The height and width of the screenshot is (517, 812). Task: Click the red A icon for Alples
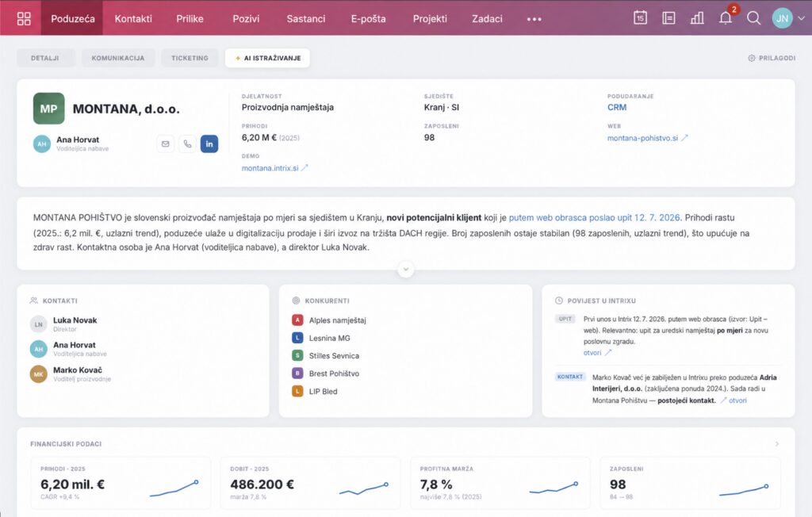click(x=297, y=320)
